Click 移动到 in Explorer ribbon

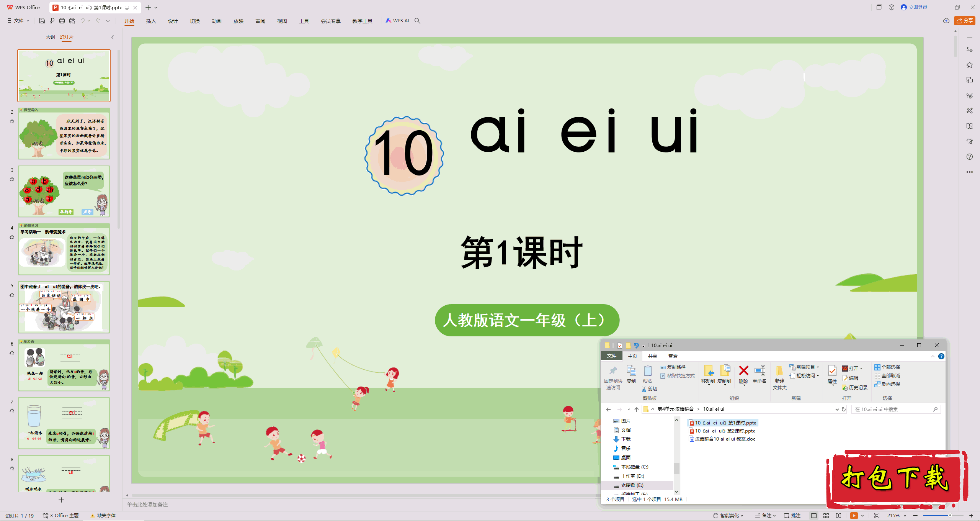point(708,375)
